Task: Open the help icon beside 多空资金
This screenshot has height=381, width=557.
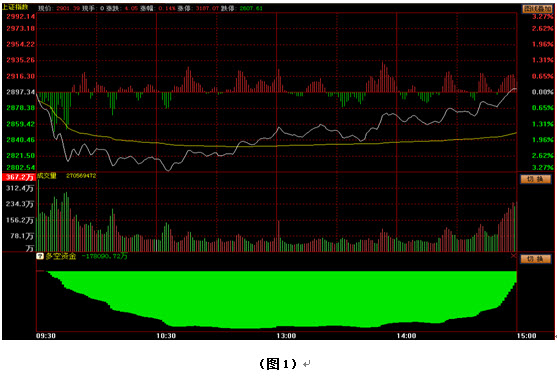Action: coord(40,256)
